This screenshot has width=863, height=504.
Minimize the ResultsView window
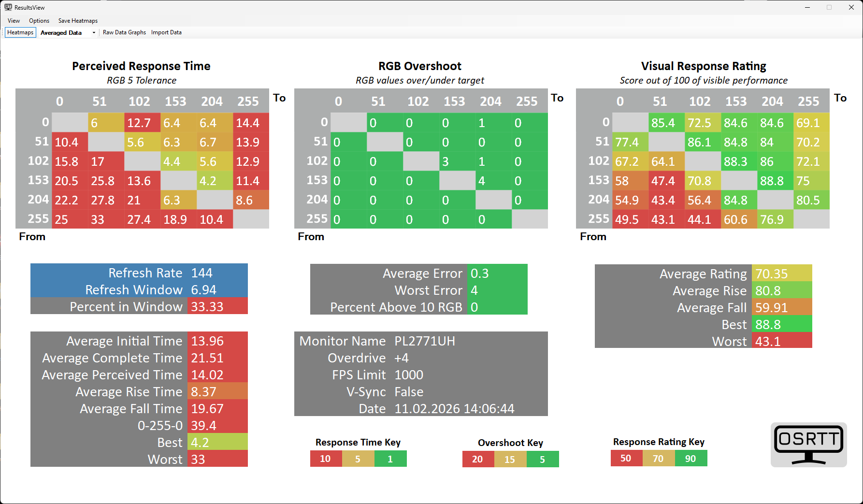click(x=807, y=7)
